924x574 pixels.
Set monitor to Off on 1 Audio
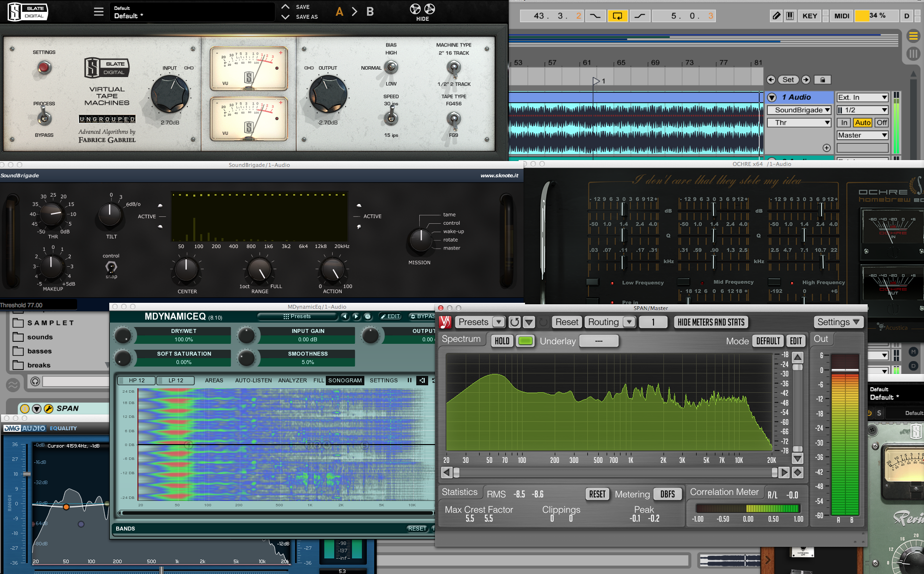(x=881, y=123)
